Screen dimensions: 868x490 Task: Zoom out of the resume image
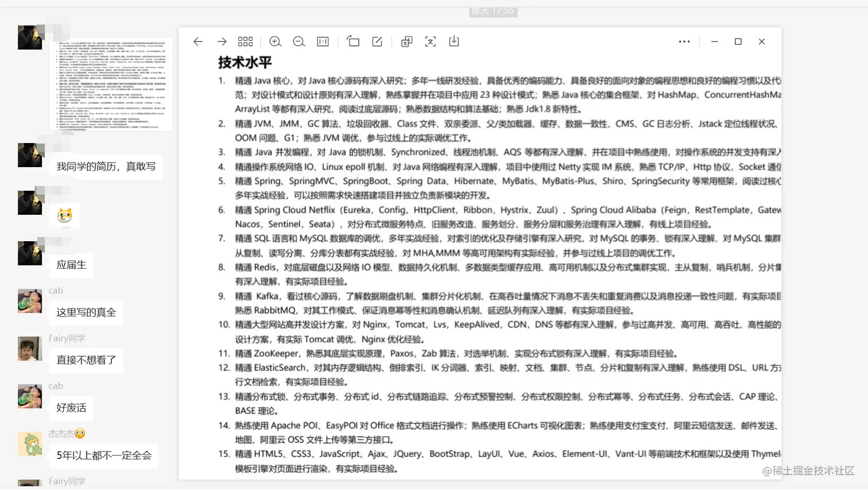point(299,41)
